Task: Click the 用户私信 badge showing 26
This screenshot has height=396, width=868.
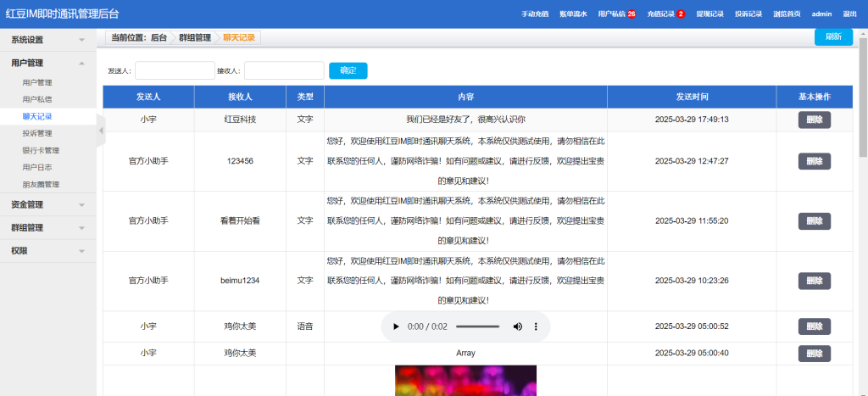Action: pos(632,14)
